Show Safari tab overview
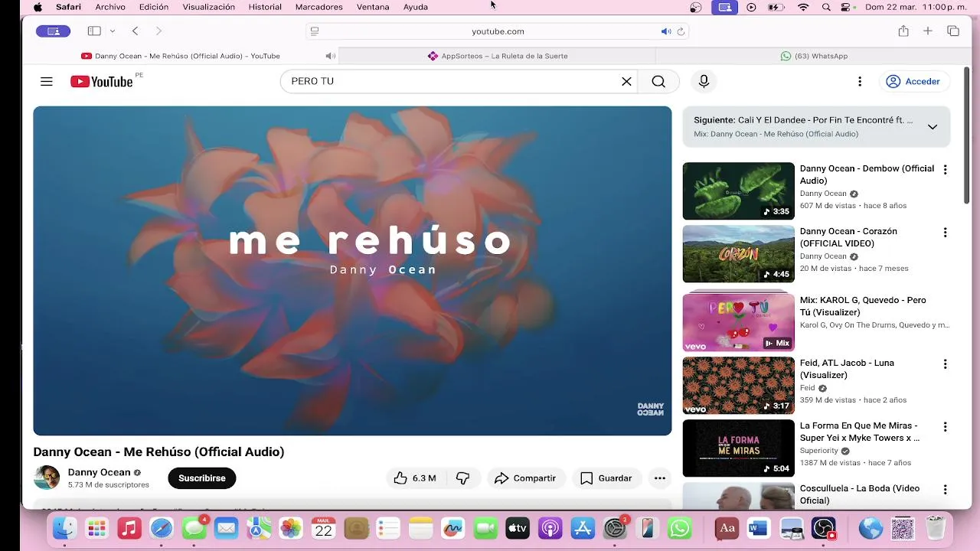This screenshot has height=551, width=980. tap(953, 31)
